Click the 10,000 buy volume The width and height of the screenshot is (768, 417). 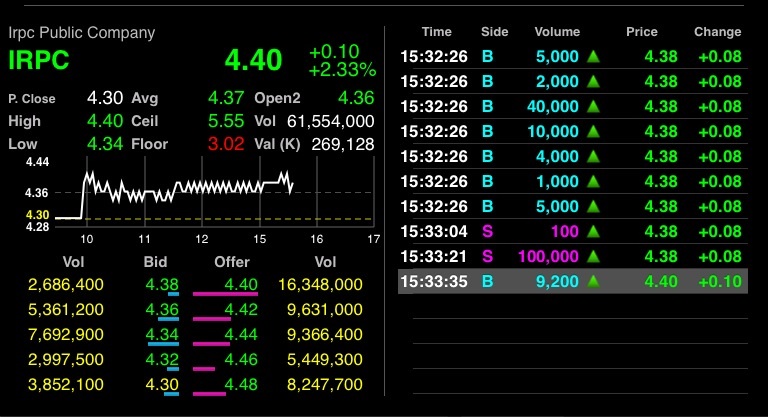553,131
